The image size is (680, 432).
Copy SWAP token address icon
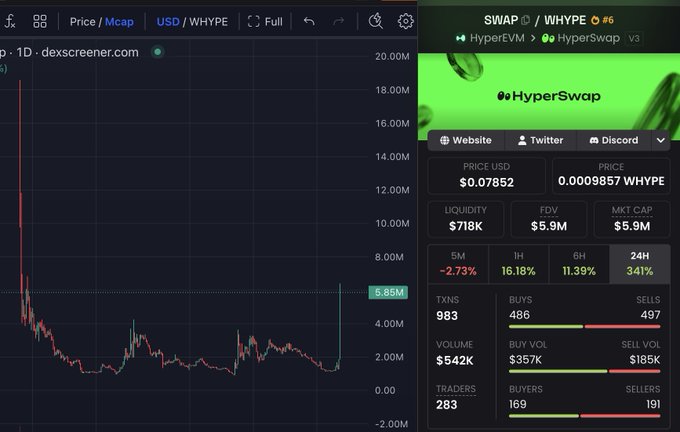[x=526, y=20]
